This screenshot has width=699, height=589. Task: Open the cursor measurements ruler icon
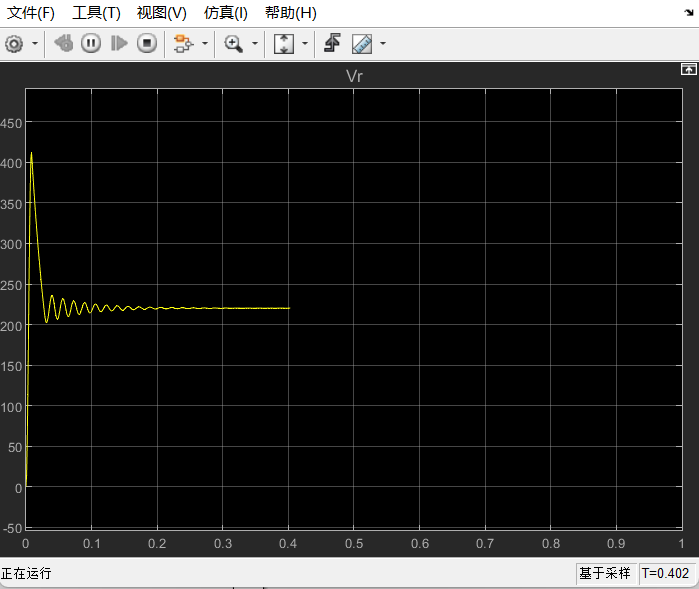click(362, 44)
